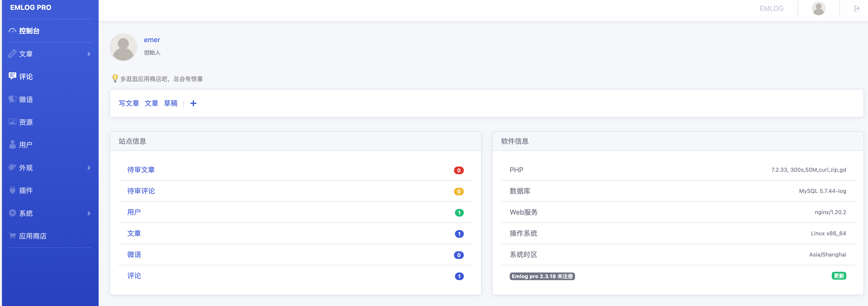Click the lightbulb tip icon
The width and height of the screenshot is (868, 306).
pyautogui.click(x=115, y=78)
